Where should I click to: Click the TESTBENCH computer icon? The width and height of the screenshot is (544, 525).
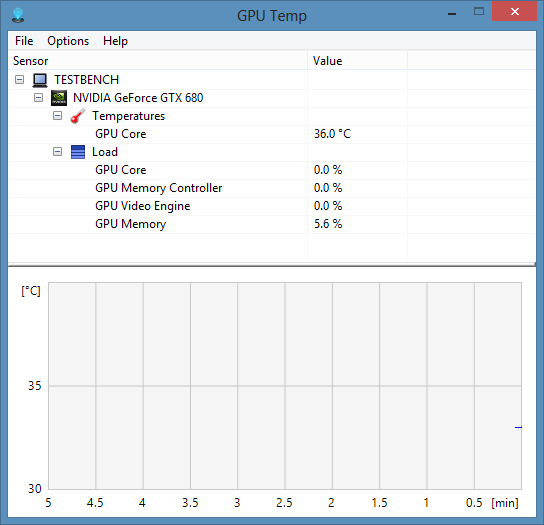pyautogui.click(x=40, y=80)
